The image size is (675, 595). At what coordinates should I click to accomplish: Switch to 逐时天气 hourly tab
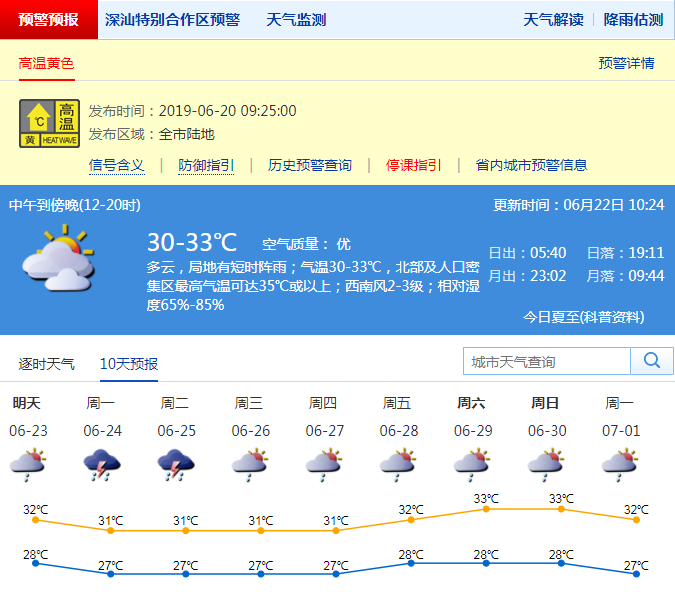click(x=47, y=363)
